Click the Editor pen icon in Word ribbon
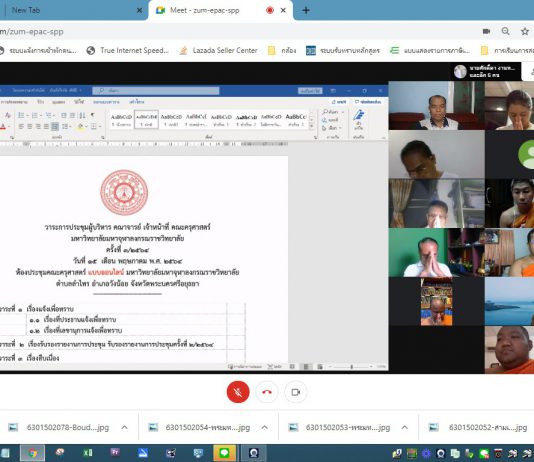 (x=359, y=119)
